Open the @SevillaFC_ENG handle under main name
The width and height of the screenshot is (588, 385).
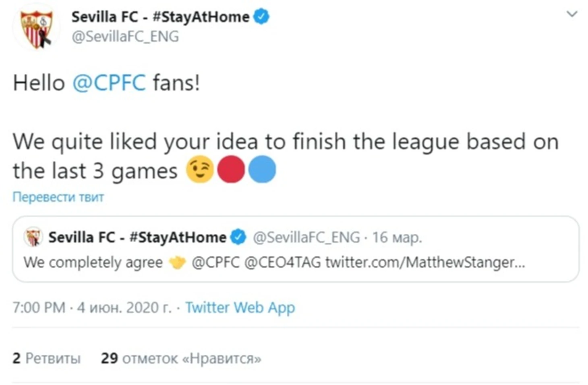125,37
